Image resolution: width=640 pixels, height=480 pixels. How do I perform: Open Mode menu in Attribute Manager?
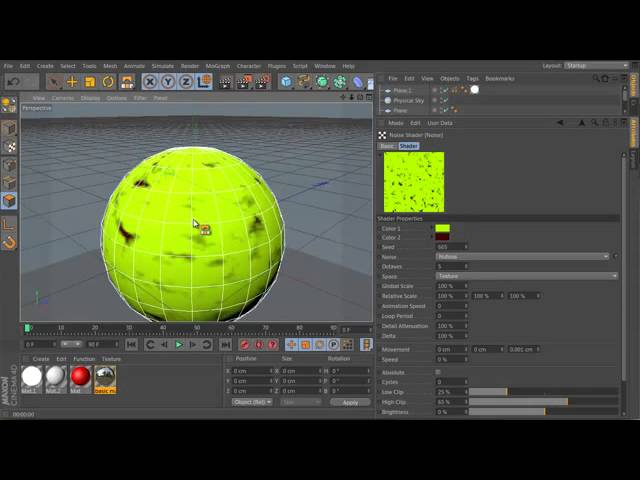click(x=396, y=123)
